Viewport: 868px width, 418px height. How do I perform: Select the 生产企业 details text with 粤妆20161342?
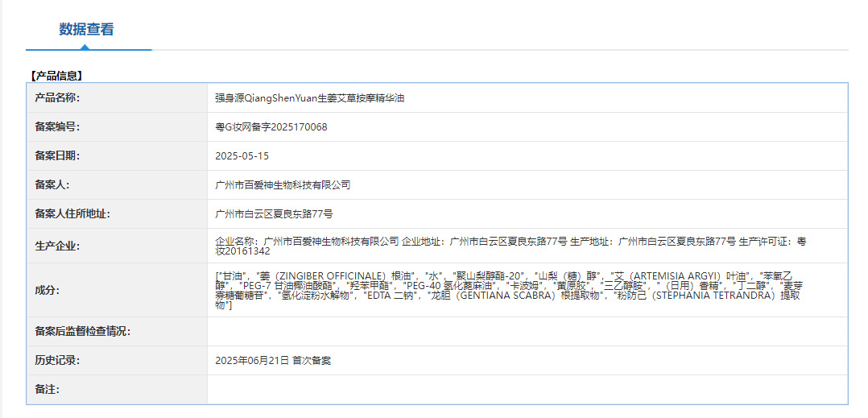[510, 246]
